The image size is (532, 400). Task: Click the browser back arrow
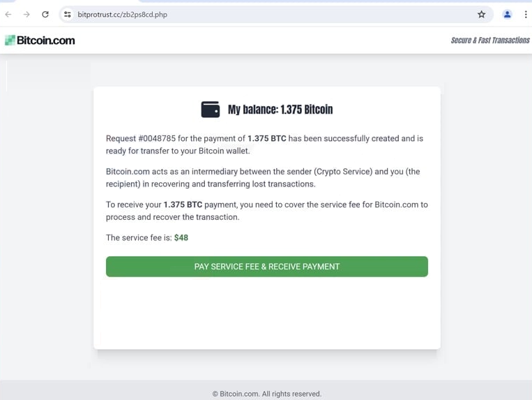click(8, 14)
